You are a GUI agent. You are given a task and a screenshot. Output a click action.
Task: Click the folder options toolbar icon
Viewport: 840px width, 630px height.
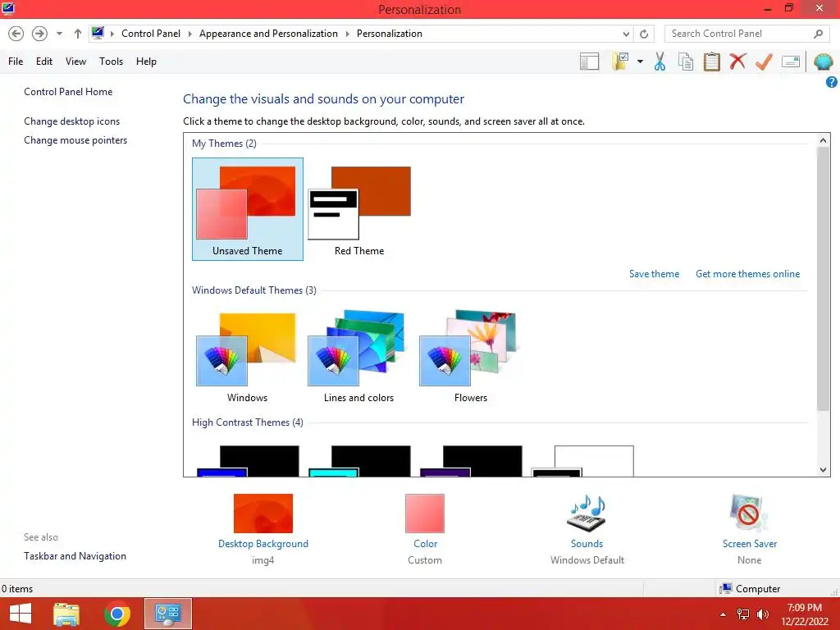tap(621, 62)
